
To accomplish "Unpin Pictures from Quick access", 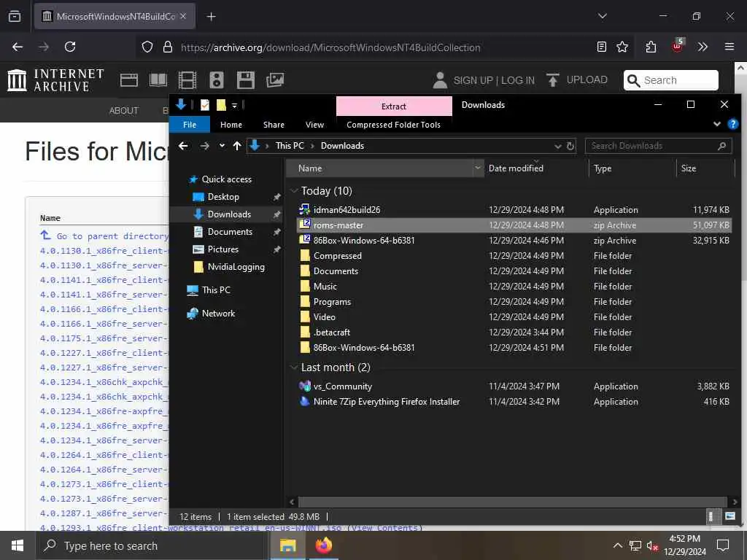I will coord(276,249).
